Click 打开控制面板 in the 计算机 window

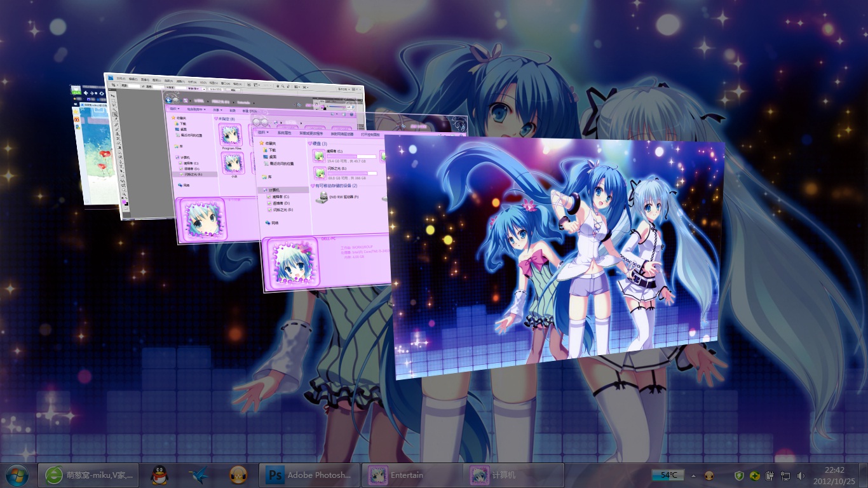[x=370, y=134]
